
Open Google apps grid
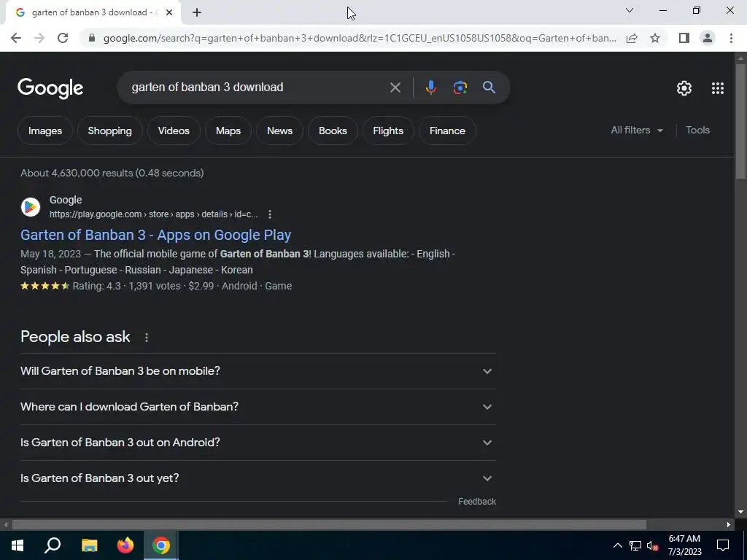coord(718,88)
